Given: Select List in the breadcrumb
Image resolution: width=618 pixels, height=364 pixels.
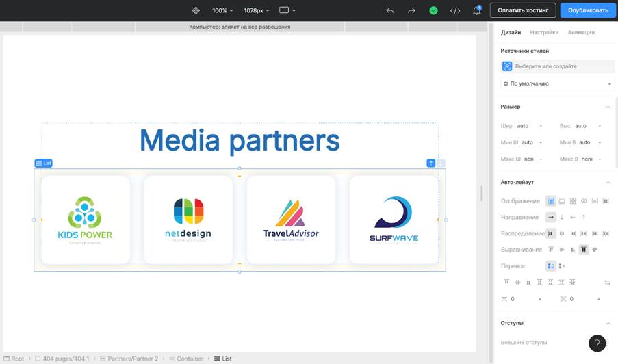Looking at the screenshot, I should (x=223, y=359).
